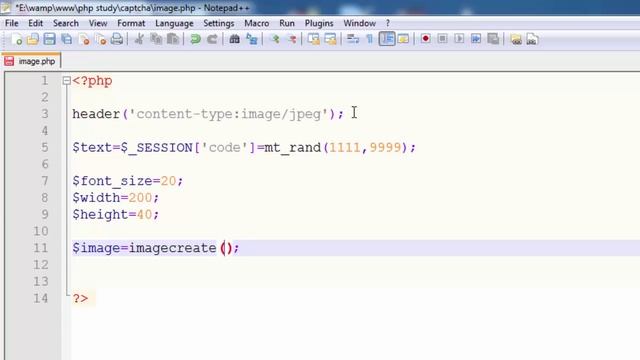Image resolution: width=640 pixels, height=360 pixels.
Task: Click the $font_size variable text
Action: tap(112, 181)
